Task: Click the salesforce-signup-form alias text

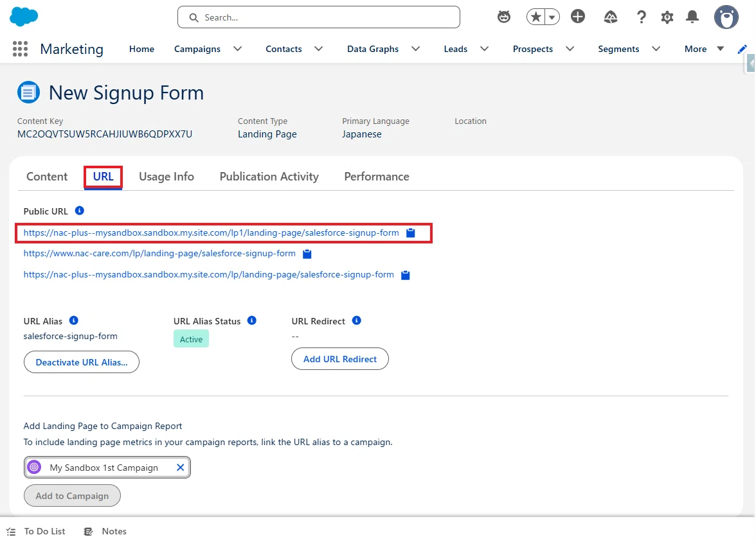Action: tap(71, 336)
